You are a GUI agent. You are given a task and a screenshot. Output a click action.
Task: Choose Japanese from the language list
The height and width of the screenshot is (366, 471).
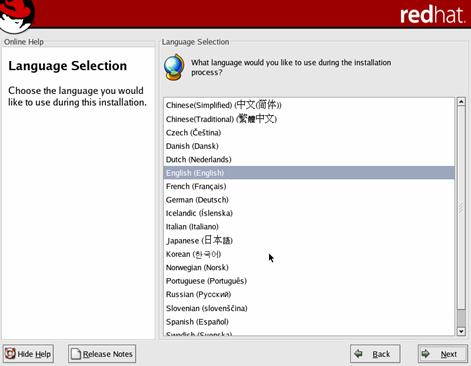click(309, 240)
